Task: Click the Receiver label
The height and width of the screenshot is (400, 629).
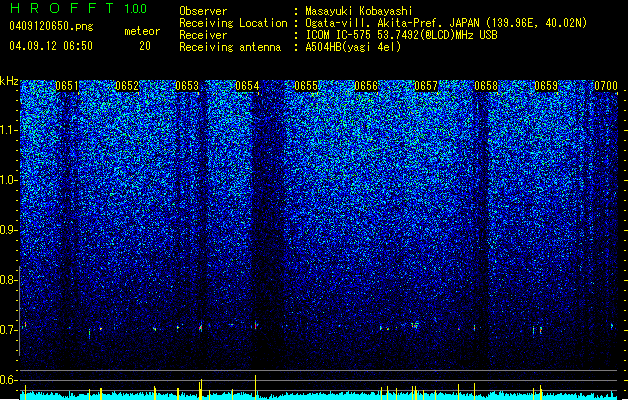Action: point(203,35)
